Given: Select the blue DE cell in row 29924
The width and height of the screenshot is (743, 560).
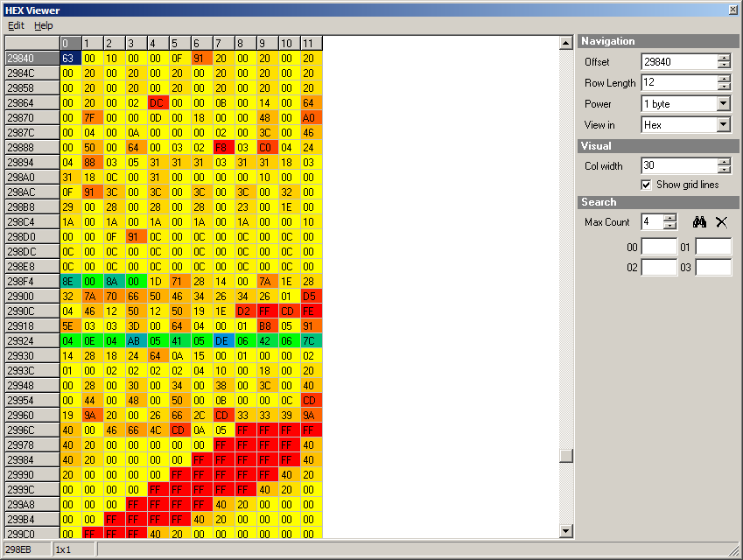Looking at the screenshot, I should click(x=224, y=340).
